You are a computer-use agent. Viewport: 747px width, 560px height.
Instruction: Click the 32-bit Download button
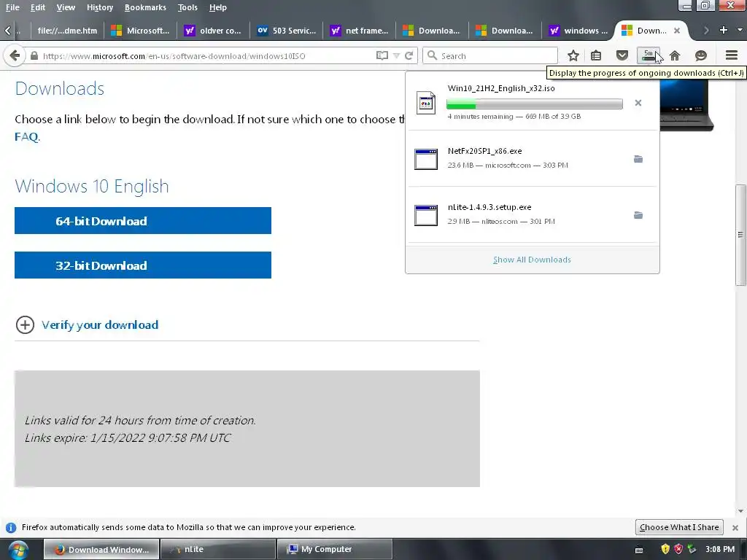(143, 265)
